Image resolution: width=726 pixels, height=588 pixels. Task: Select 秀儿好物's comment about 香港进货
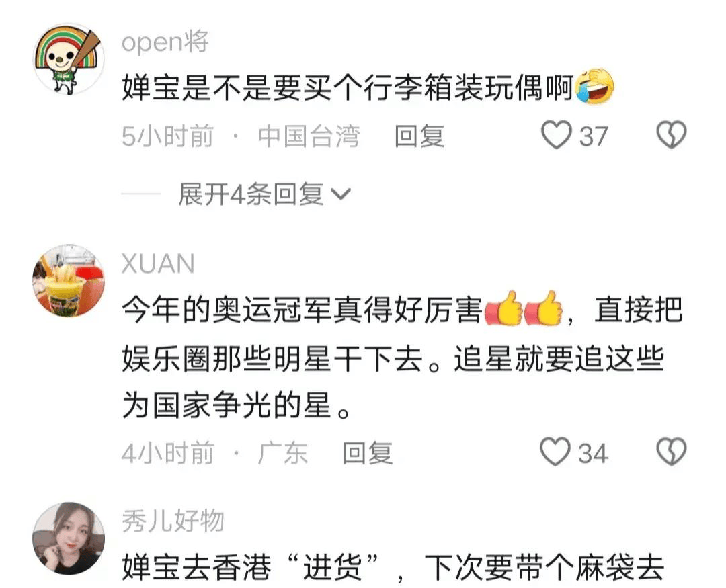393,568
